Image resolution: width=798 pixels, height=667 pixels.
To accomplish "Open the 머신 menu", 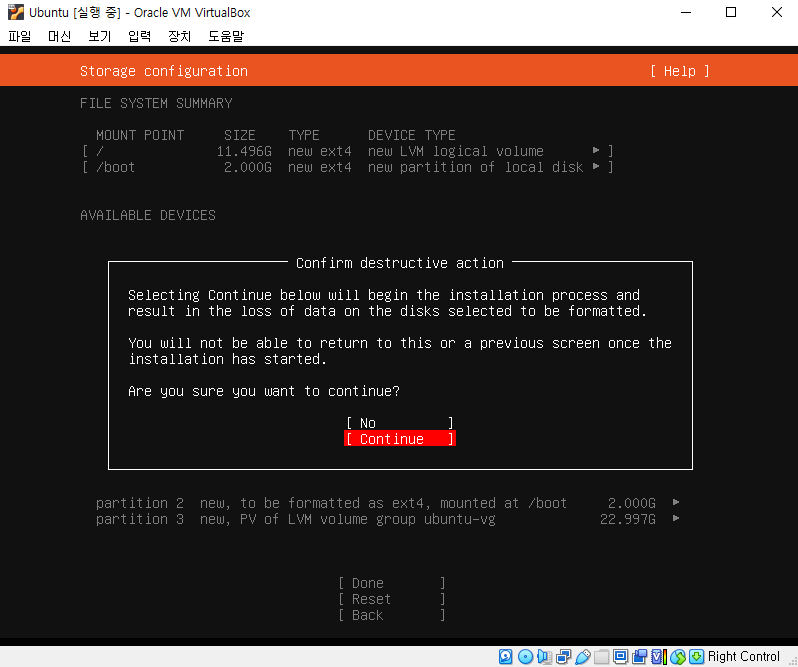I will click(60, 36).
